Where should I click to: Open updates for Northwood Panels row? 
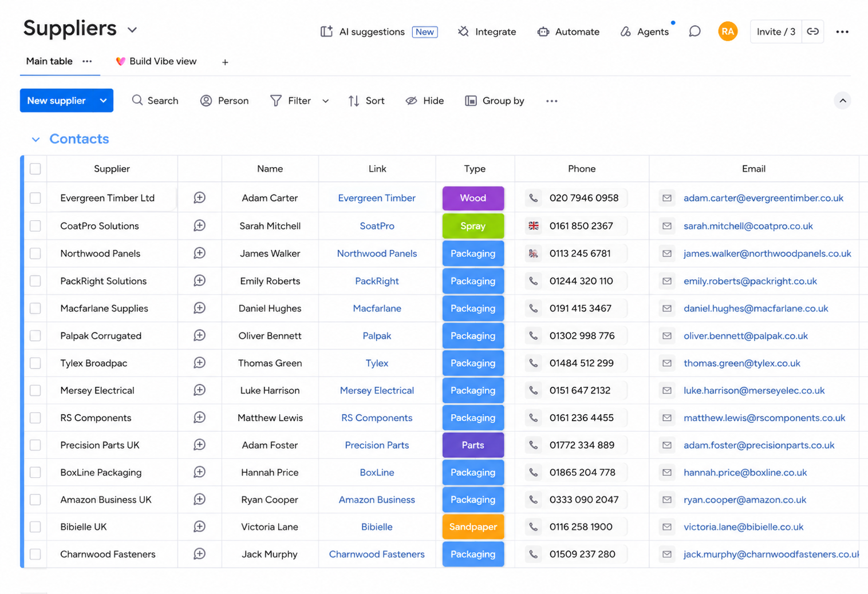[x=199, y=253]
